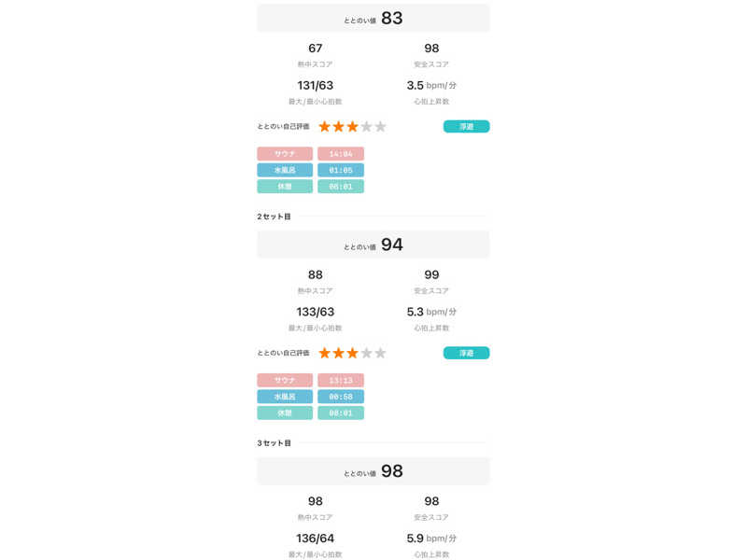The width and height of the screenshot is (747, 560).
Task: Tap the 浮遊 badge in 2セット目
Action: pyautogui.click(x=466, y=353)
